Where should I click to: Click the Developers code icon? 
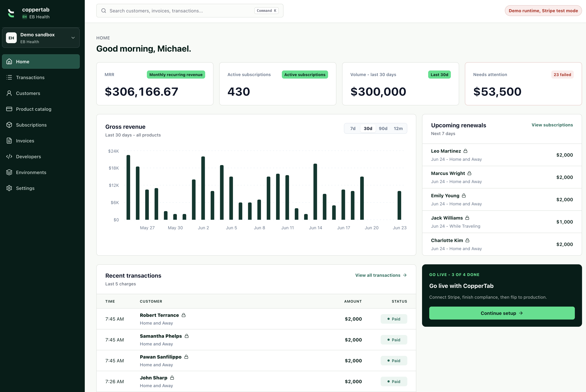coord(9,156)
